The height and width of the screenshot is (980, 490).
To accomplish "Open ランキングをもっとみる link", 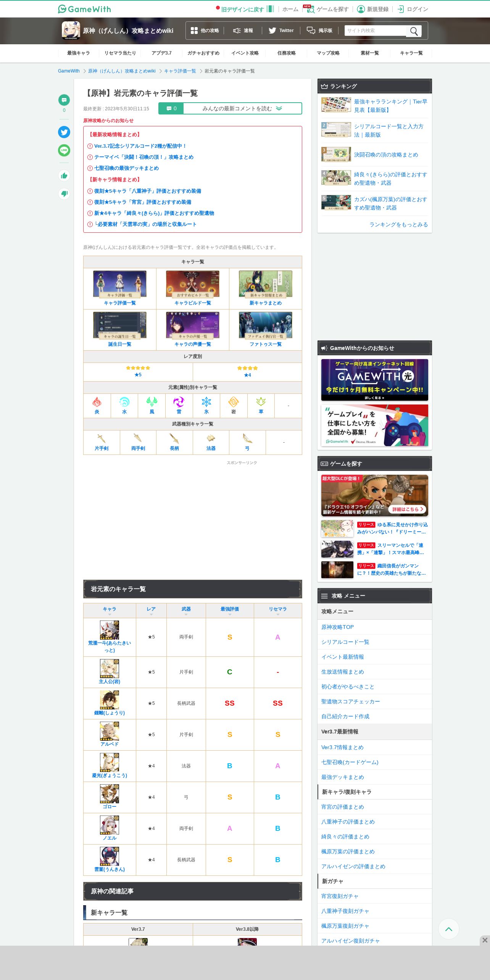I will (x=398, y=224).
